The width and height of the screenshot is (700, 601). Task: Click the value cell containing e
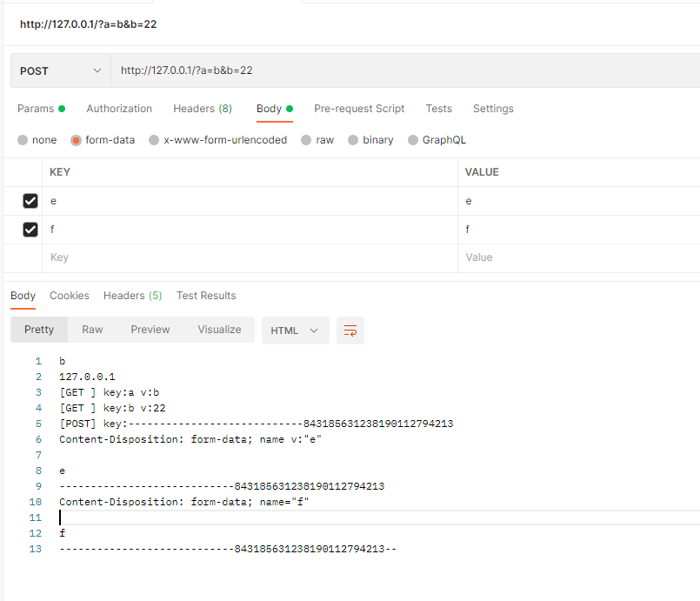[579, 201]
